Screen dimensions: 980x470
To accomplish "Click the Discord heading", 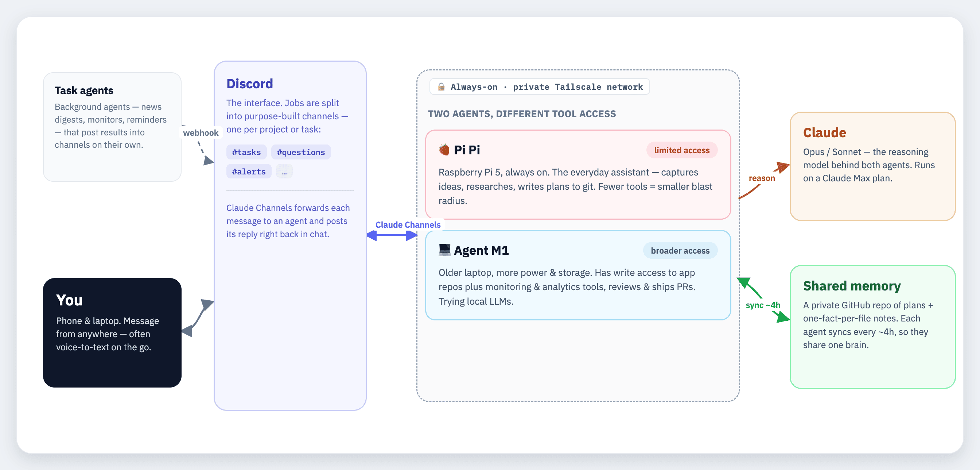I will click(250, 84).
